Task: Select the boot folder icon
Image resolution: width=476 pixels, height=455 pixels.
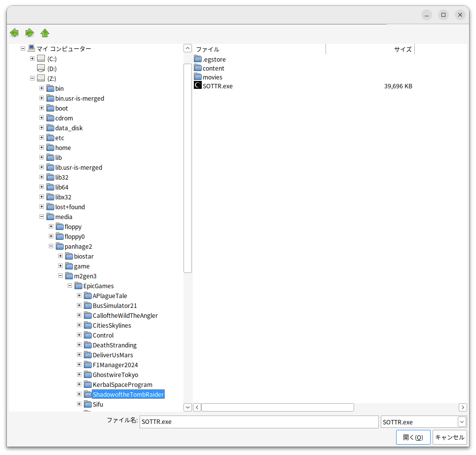Action: click(x=50, y=108)
